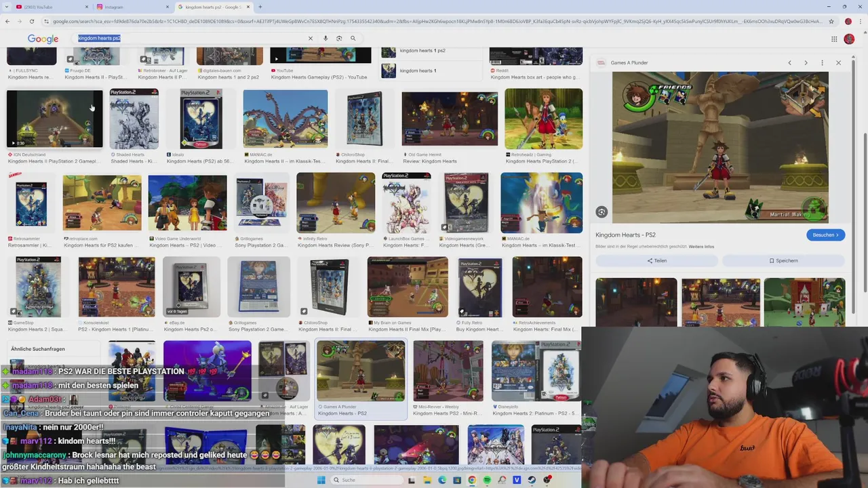Screen dimensions: 868x488
Task: Search inside image with Lens button
Action: [x=601, y=212]
